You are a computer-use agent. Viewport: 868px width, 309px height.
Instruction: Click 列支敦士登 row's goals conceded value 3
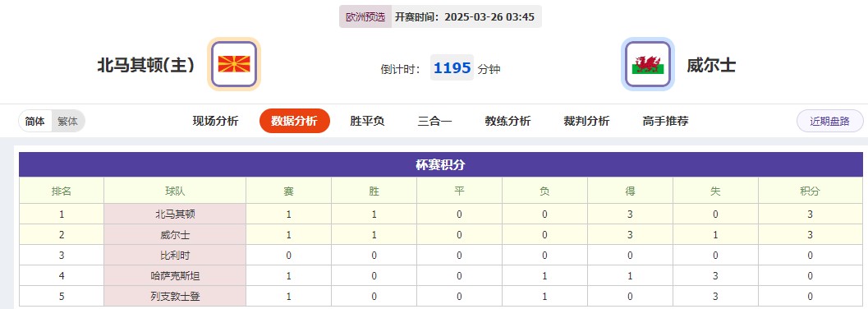(x=715, y=297)
